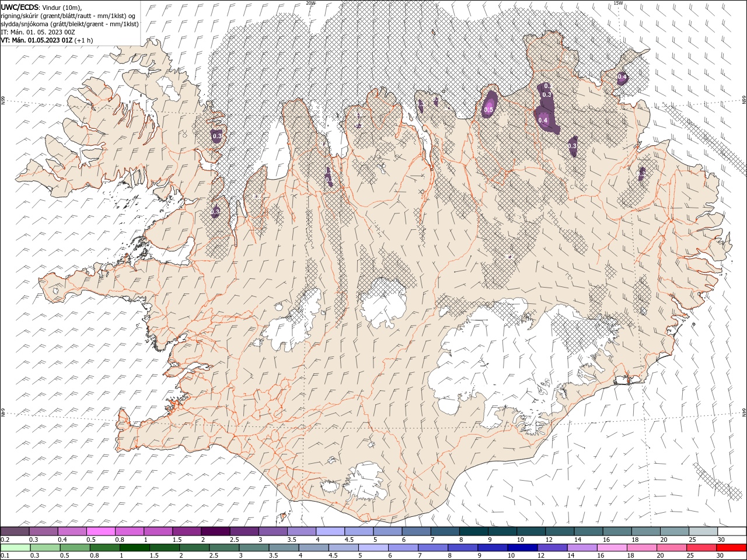Viewport: 747px width, 560px height.
Task: Click the UWC/ECDS title text
Action: click(x=20, y=6)
